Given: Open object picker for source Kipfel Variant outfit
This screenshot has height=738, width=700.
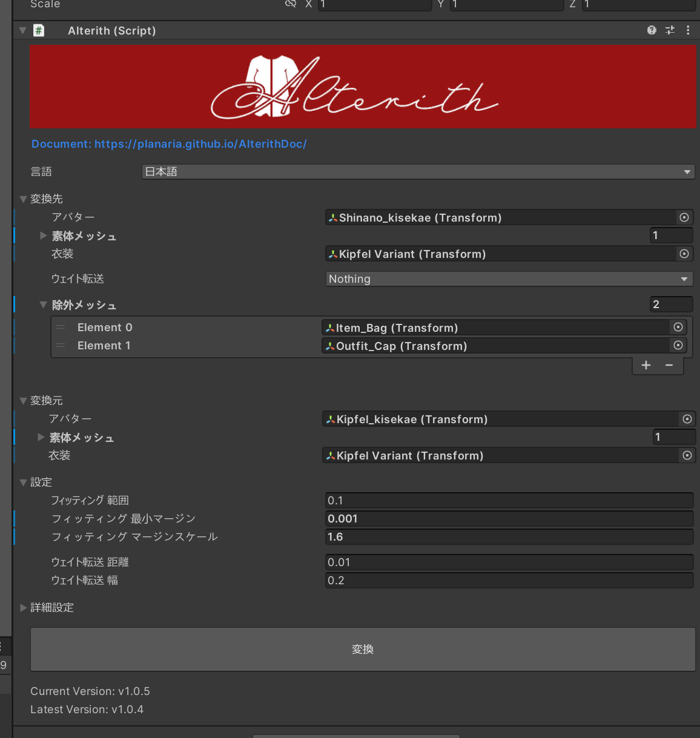Looking at the screenshot, I should point(687,455).
